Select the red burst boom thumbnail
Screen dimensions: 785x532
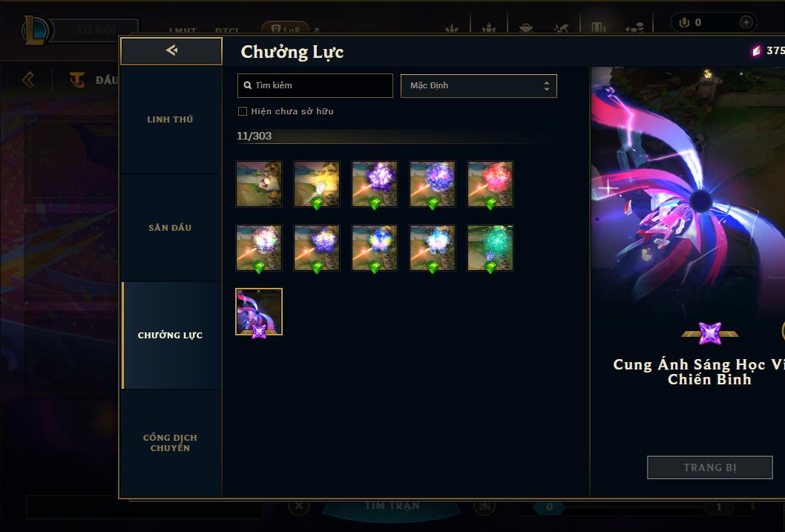490,184
